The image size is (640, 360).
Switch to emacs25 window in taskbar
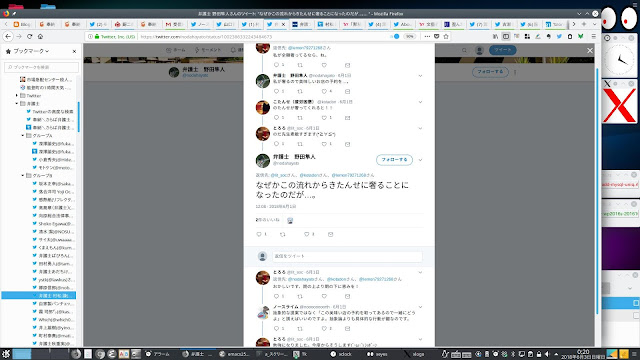[x=234, y=354]
